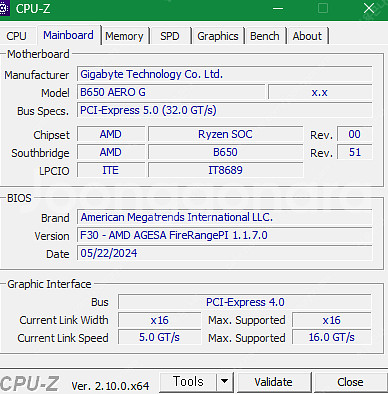The width and height of the screenshot is (388, 394).
Task: Click the Chipset vendor AMD field
Action: point(111,134)
